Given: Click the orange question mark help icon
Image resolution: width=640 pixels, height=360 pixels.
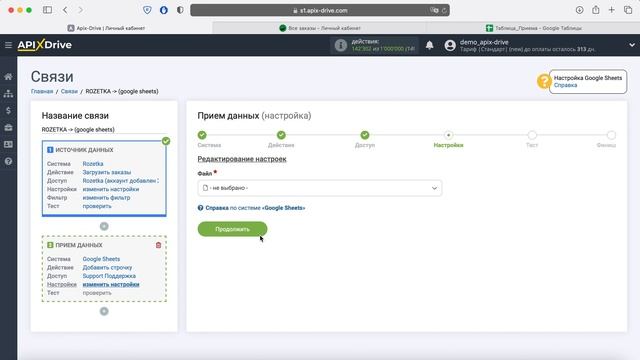Looking at the screenshot, I should pyautogui.click(x=543, y=81).
